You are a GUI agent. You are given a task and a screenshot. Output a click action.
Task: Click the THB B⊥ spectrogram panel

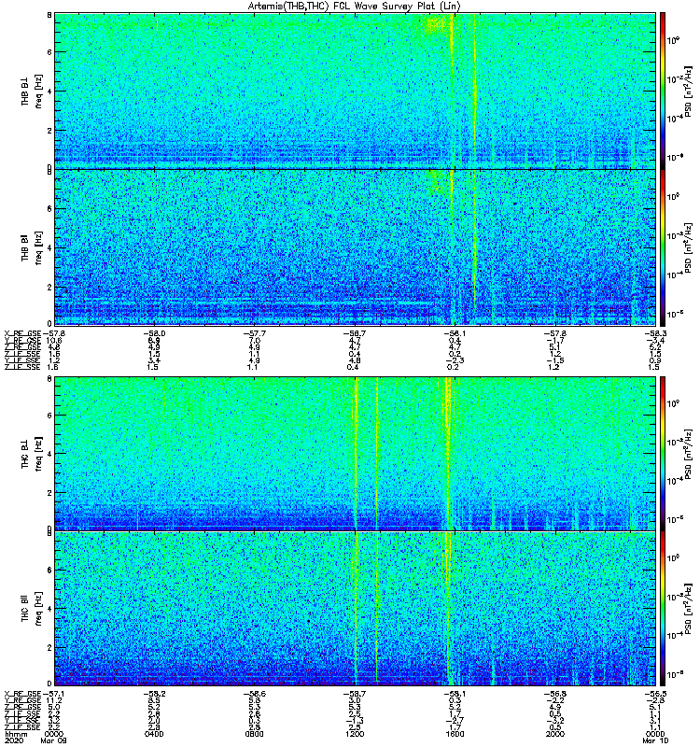coord(355,91)
